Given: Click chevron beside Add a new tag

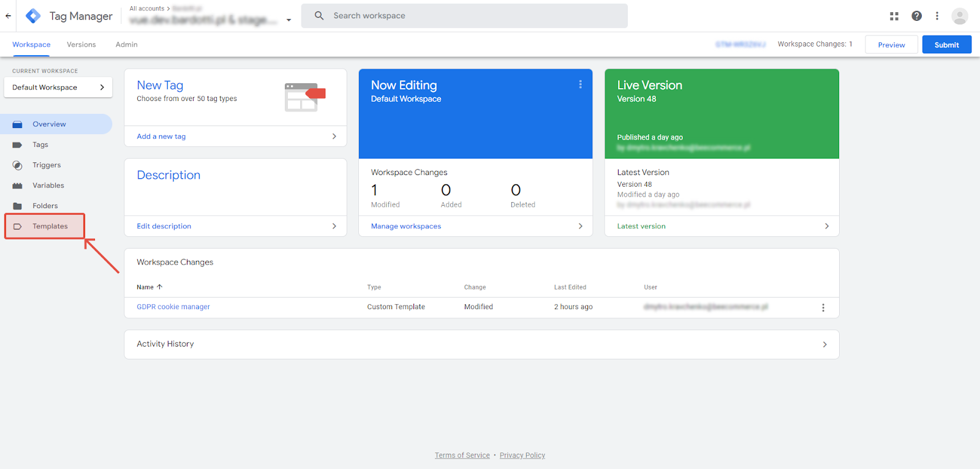Looking at the screenshot, I should point(334,137).
